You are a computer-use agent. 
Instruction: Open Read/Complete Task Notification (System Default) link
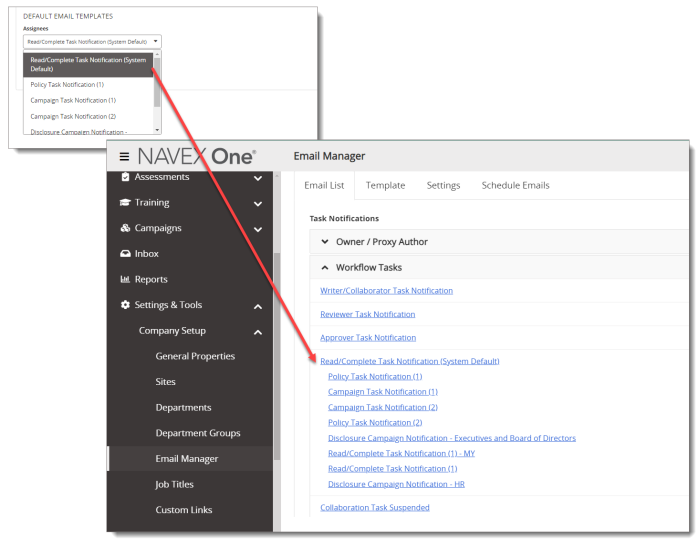pos(410,361)
